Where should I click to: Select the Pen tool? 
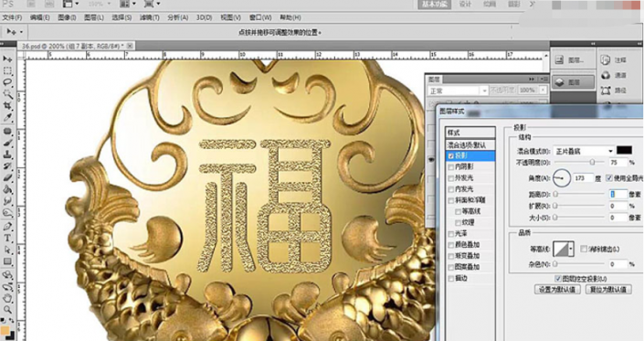point(7,227)
